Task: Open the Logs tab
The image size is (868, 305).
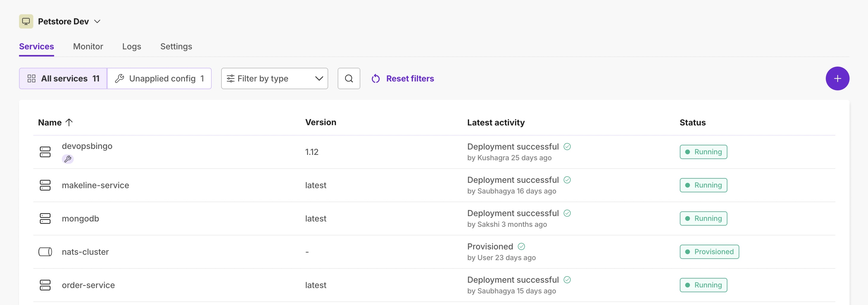Action: tap(132, 46)
